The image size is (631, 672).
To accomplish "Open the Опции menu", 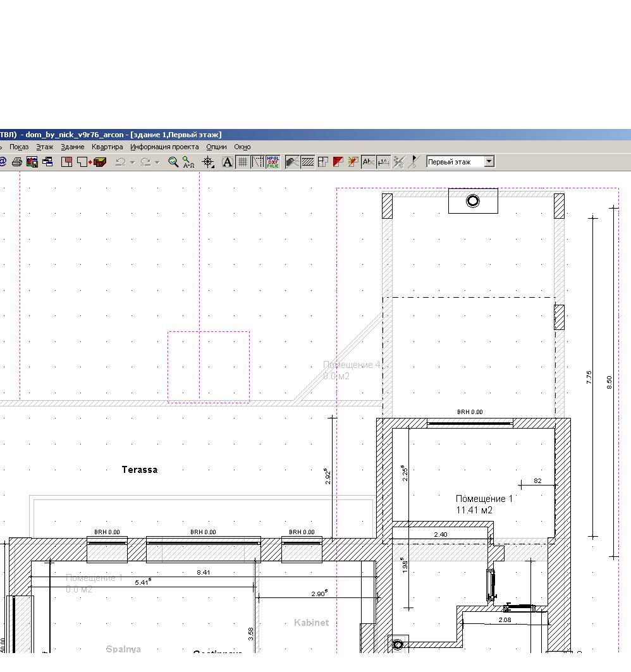I will point(216,147).
